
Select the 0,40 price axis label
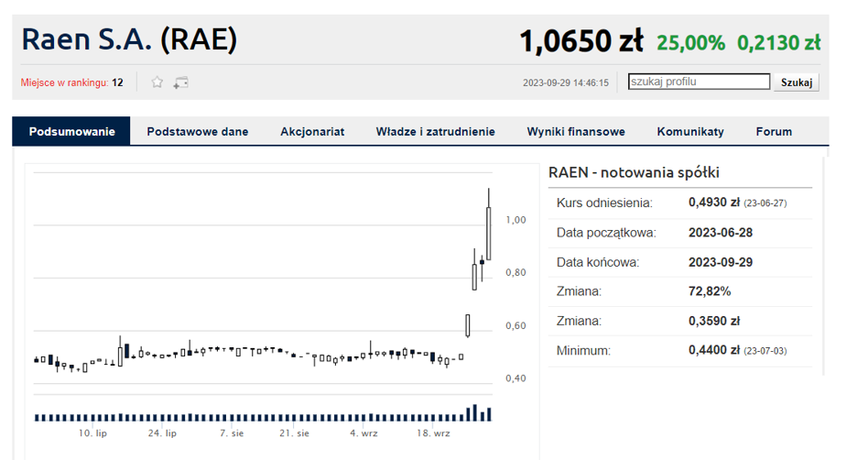tap(515, 378)
